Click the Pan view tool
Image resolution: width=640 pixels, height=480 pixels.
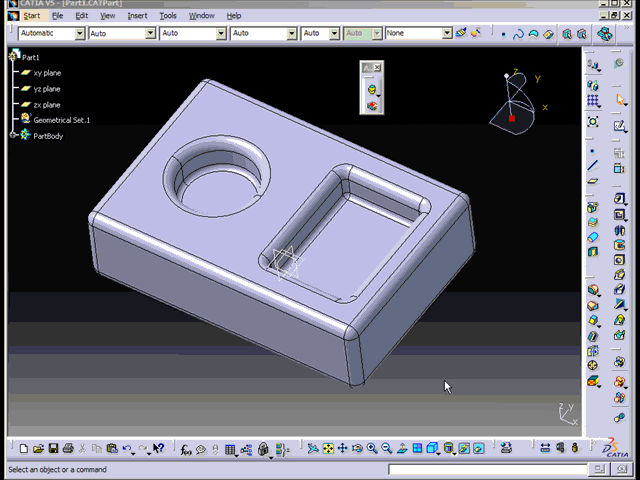pos(342,449)
